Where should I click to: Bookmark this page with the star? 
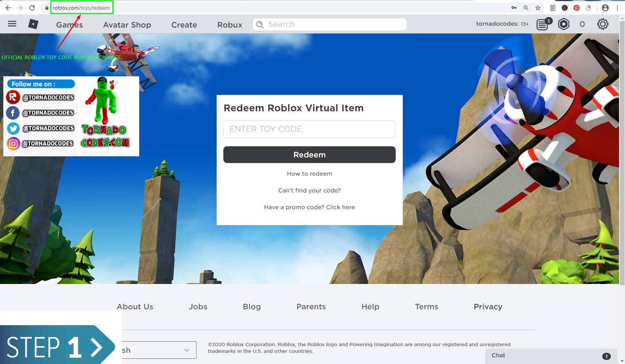pos(538,7)
